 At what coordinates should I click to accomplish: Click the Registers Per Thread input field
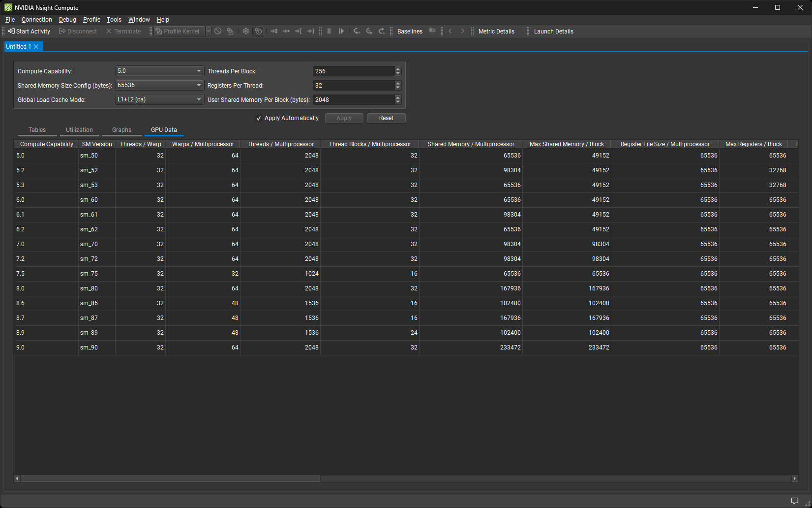(354, 85)
